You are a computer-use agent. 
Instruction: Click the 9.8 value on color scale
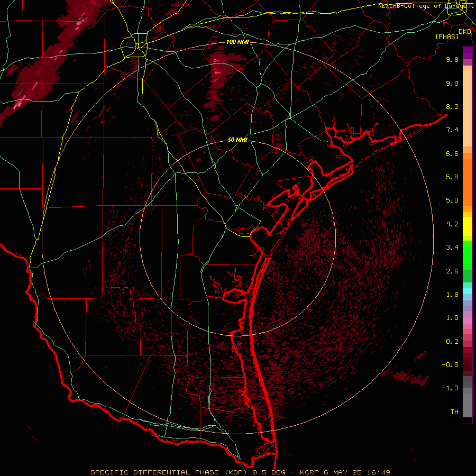[452, 59]
